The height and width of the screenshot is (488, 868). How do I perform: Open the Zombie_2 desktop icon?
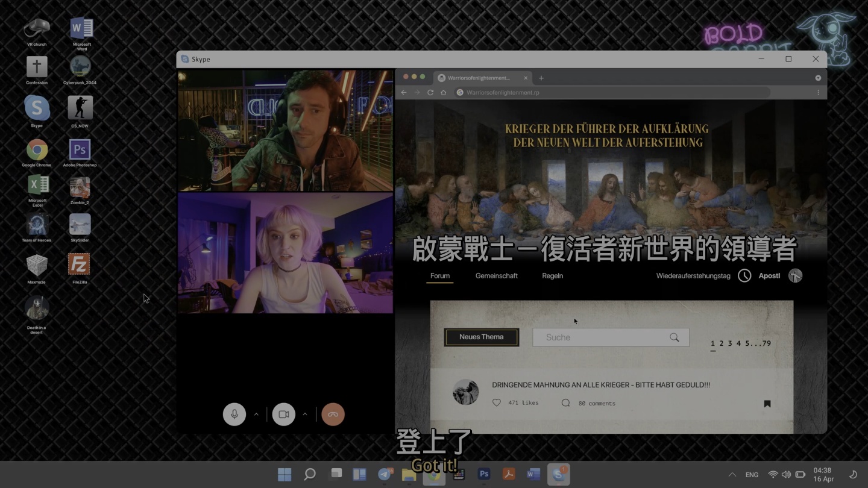[80, 191]
